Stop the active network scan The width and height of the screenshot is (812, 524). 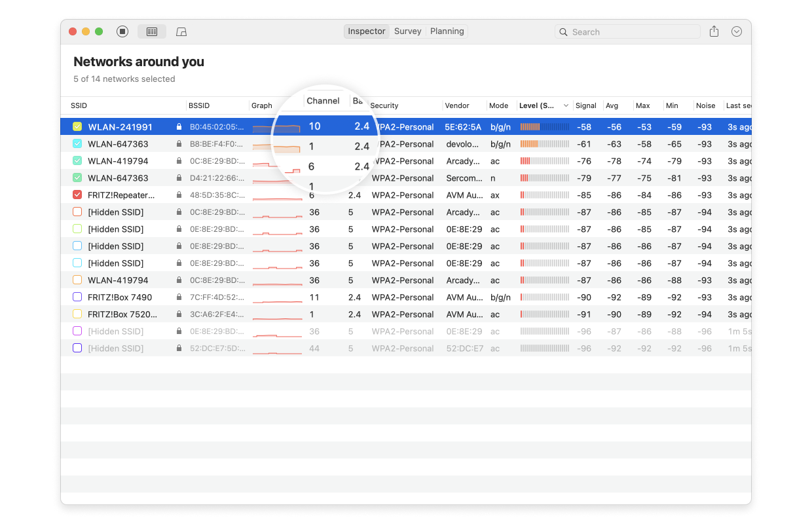(x=122, y=31)
